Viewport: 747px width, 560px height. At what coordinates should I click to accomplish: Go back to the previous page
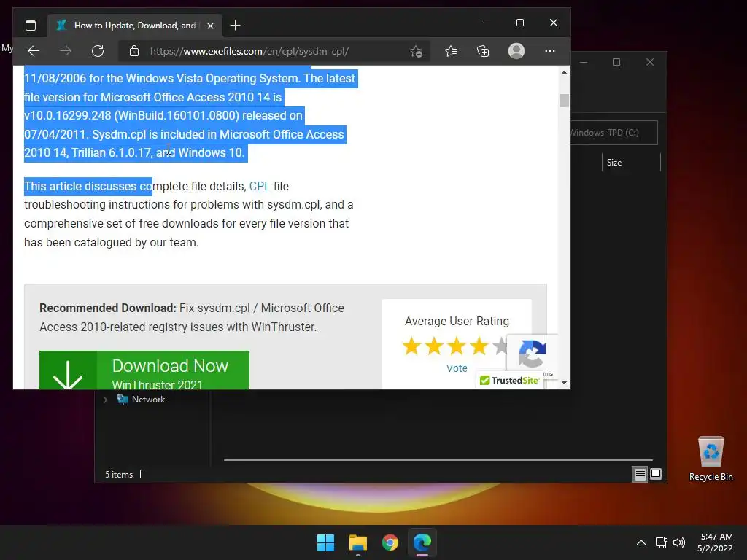click(x=34, y=51)
